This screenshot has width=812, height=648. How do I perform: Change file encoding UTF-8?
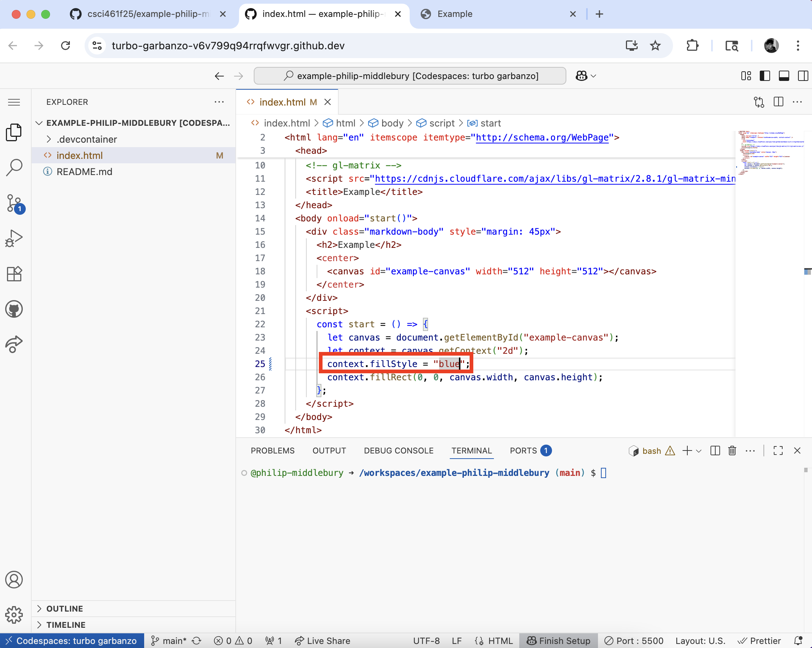[x=426, y=641]
